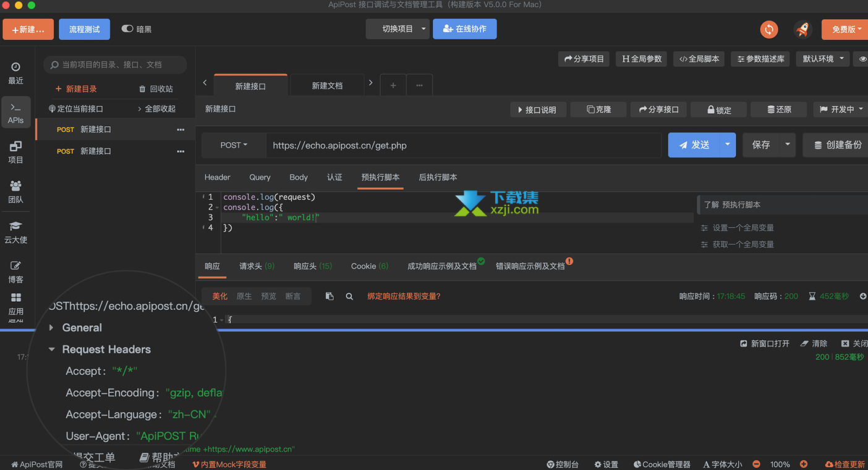
Task: Open the POST method dropdown
Action: click(234, 145)
